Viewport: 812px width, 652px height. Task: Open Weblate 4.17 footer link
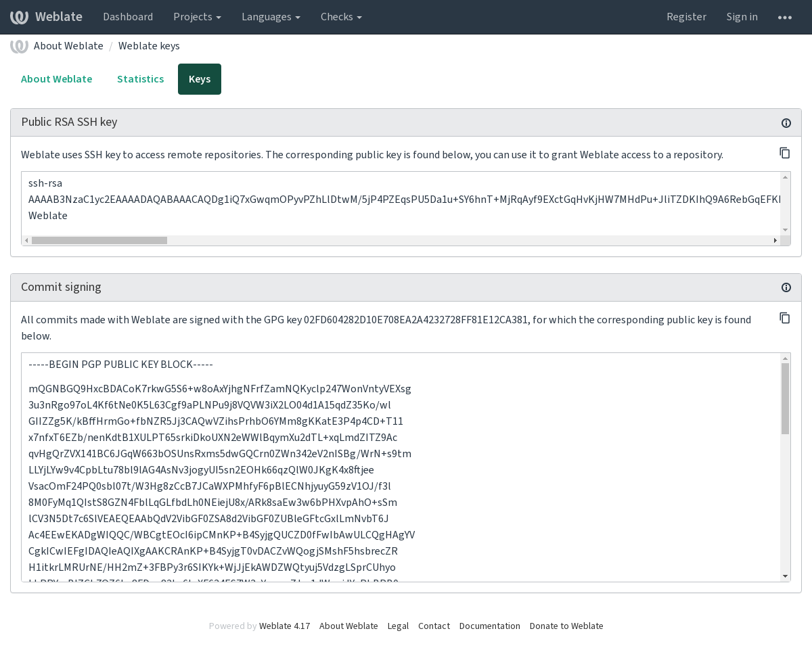tap(284, 626)
